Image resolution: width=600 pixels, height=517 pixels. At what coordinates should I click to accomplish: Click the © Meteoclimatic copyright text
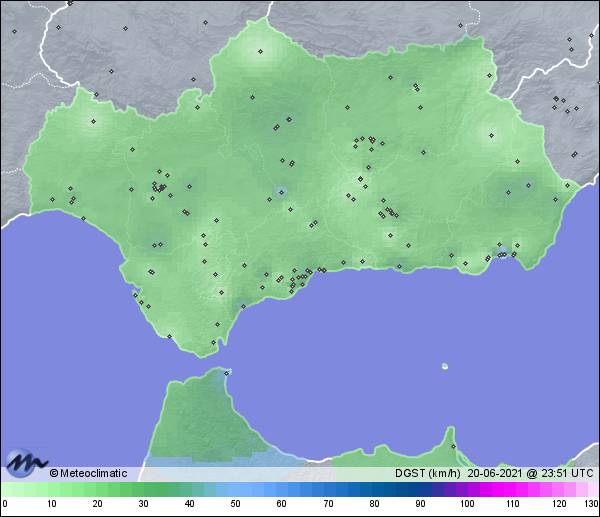click(88, 473)
